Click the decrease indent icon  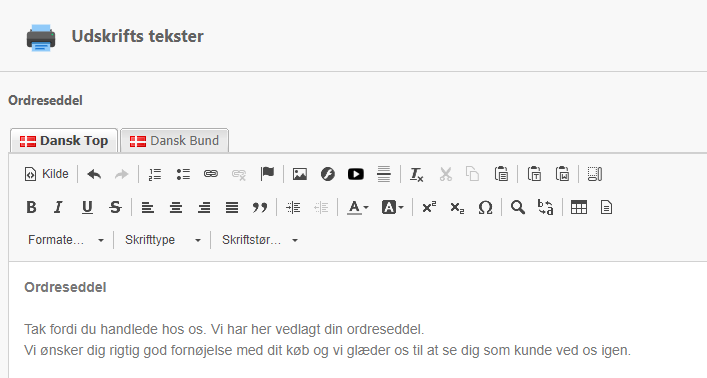point(321,207)
